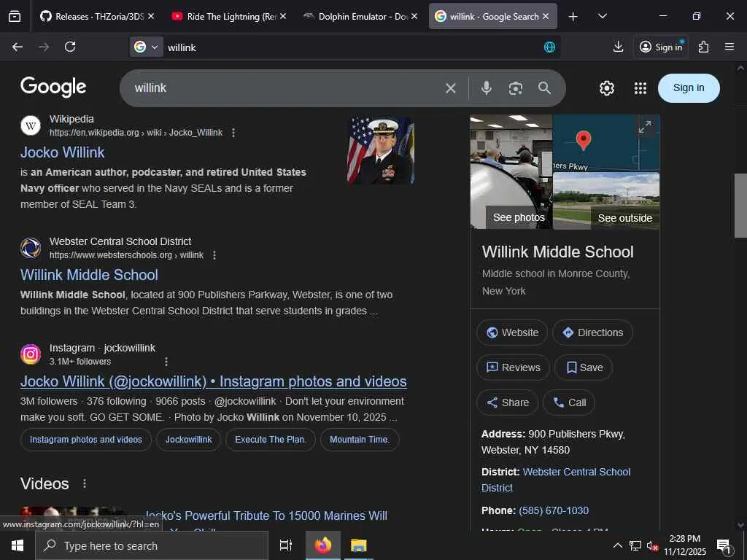Click the Firefox address bar text willink

click(182, 47)
